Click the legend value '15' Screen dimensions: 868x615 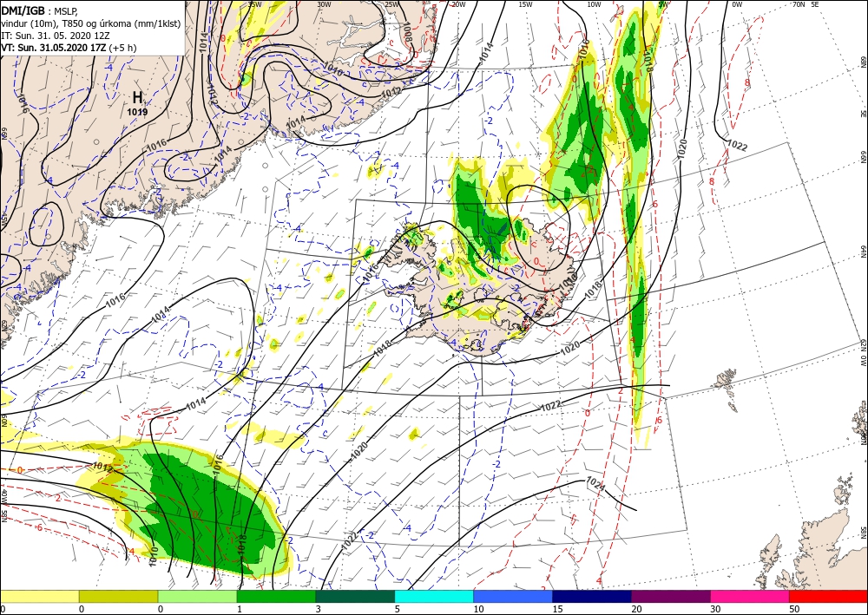(x=557, y=609)
